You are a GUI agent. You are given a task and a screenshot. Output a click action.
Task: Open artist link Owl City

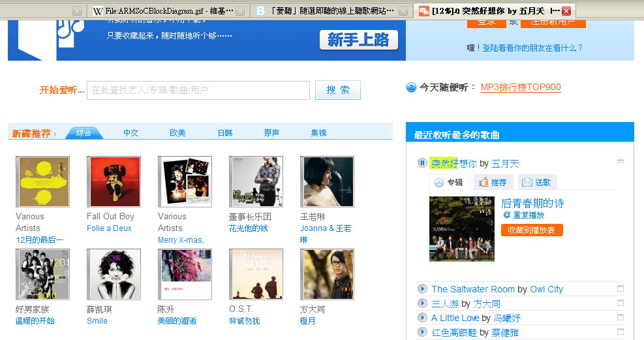[546, 289]
